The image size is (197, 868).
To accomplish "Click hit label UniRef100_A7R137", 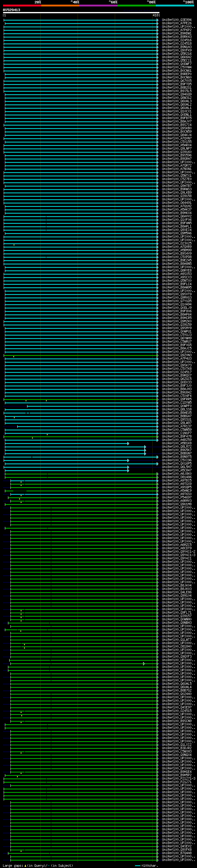I will (177, 426).
